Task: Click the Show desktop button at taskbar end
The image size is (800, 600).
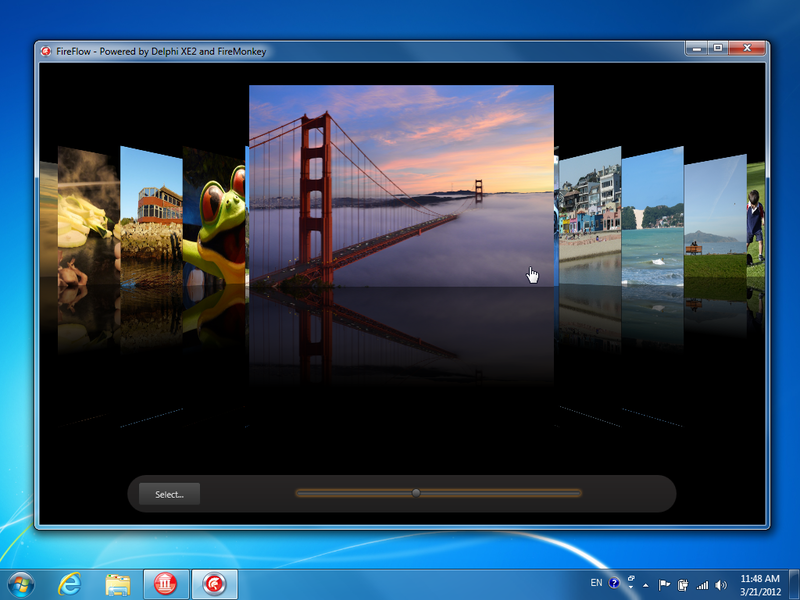Action: click(794, 585)
